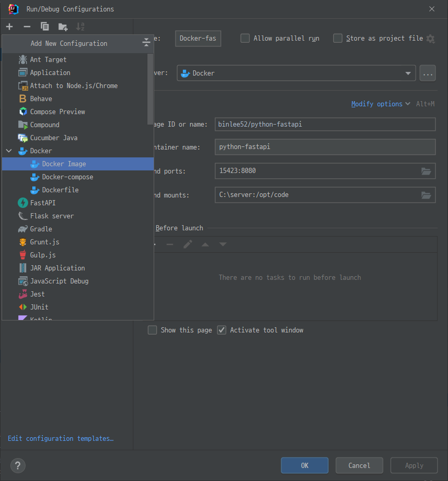Viewport: 448px width, 481px height.
Task: Click the configuration list scrollbar
Action: (150, 89)
